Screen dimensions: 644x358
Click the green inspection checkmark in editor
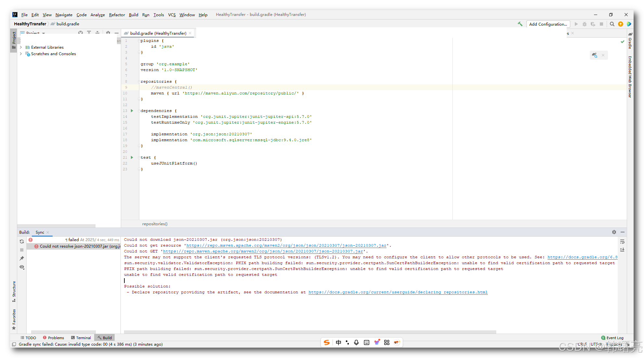coord(623,42)
